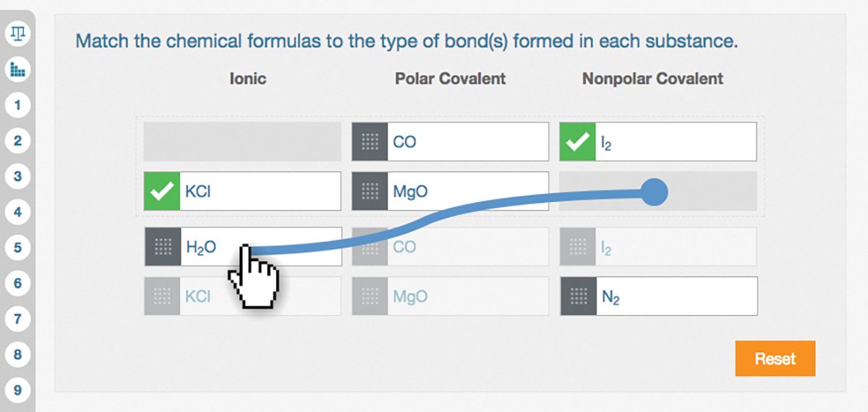Viewport: 868px width, 412px height.
Task: Click the grip handle of the H2O tile
Action: coord(162,247)
